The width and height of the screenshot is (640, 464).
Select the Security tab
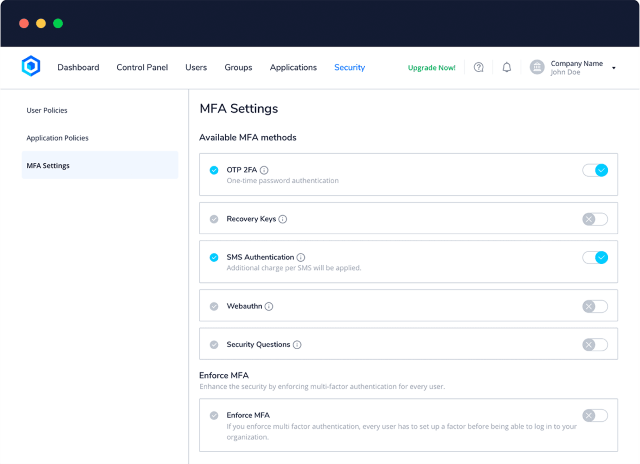click(x=349, y=67)
